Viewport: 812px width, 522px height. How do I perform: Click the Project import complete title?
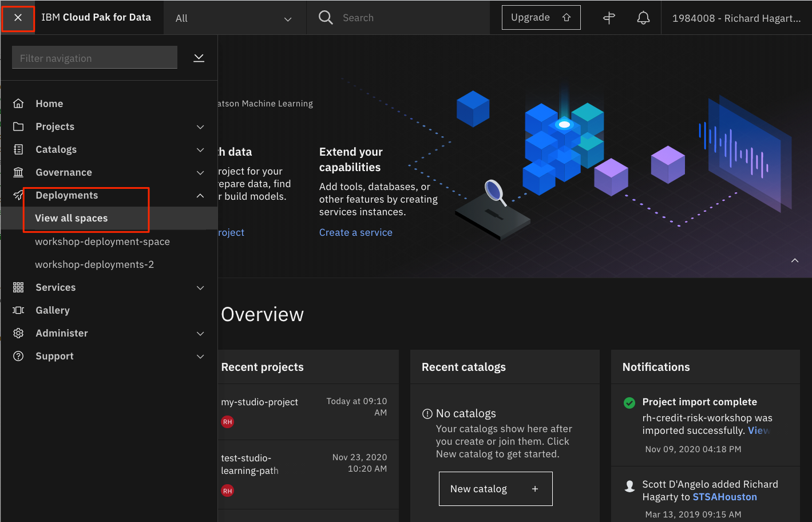pos(699,402)
